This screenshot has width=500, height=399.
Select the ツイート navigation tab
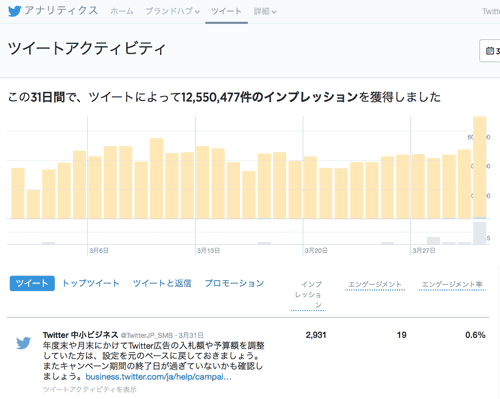point(226,11)
